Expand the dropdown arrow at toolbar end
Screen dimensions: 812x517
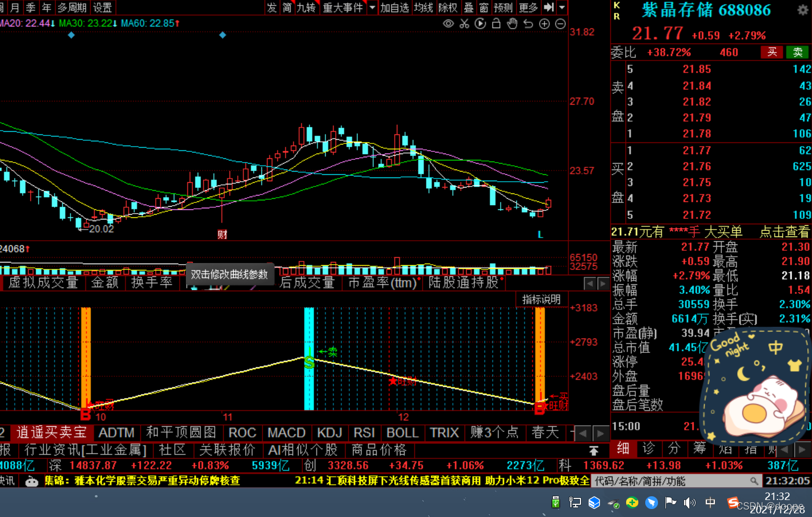562,7
